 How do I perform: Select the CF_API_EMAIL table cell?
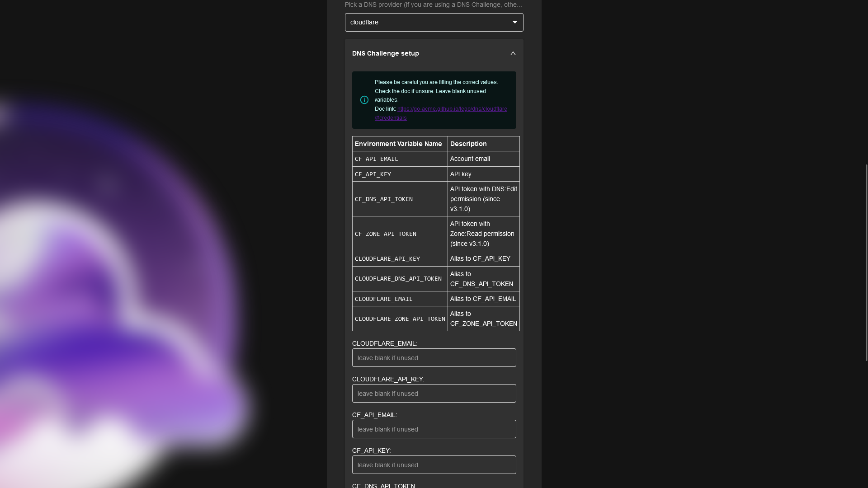point(400,159)
